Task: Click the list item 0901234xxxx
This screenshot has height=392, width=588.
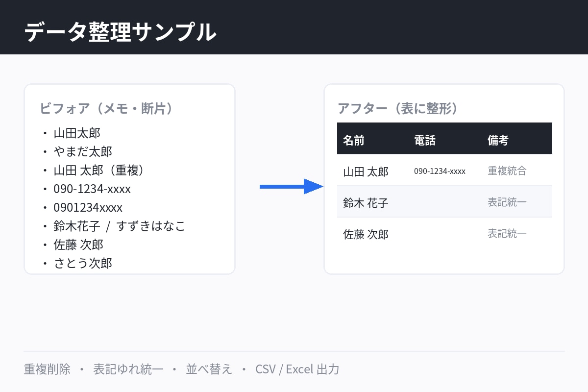Action: coord(88,207)
